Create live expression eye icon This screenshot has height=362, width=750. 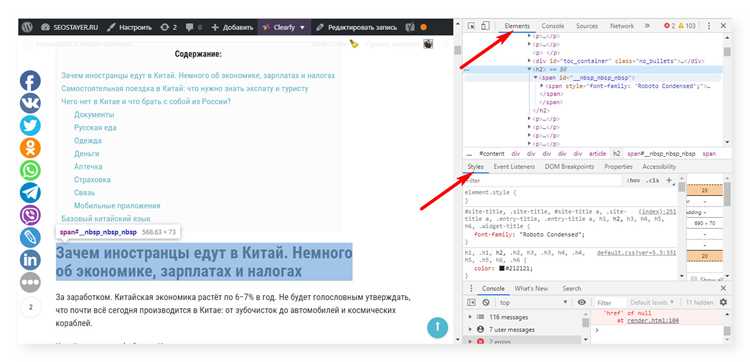(x=582, y=302)
